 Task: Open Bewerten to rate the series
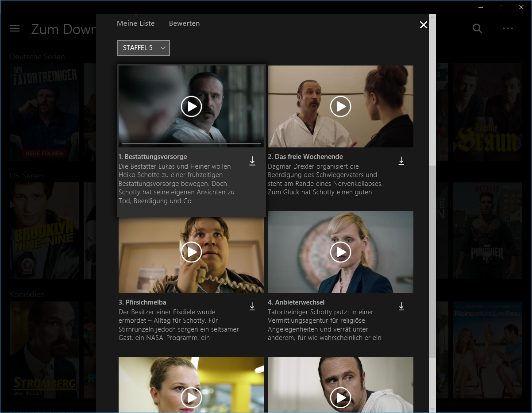point(185,23)
